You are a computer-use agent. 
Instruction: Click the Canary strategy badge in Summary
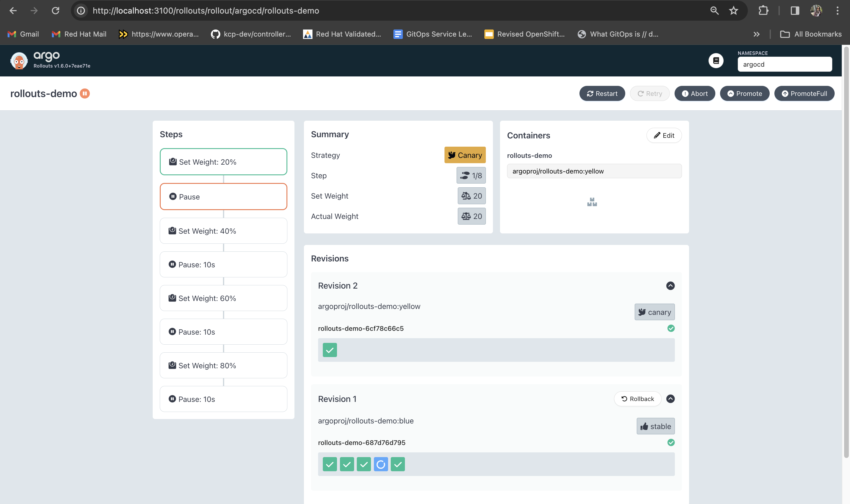[465, 155]
